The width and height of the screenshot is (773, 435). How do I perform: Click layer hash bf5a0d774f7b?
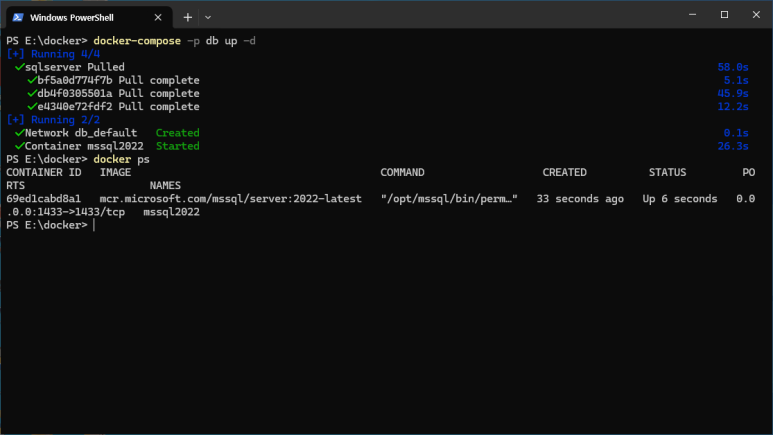pyautogui.click(x=75, y=80)
